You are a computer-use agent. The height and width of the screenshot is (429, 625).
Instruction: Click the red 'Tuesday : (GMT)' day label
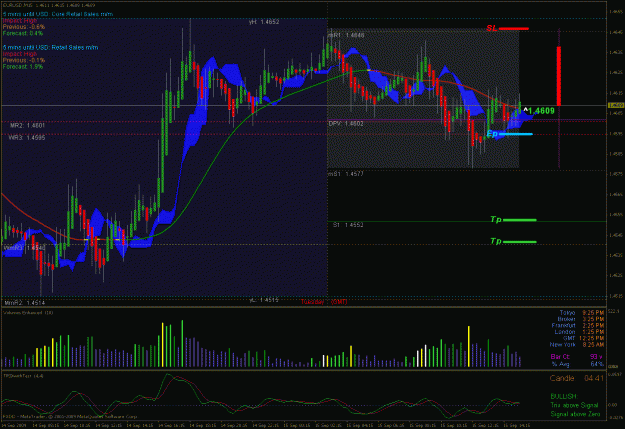324,302
